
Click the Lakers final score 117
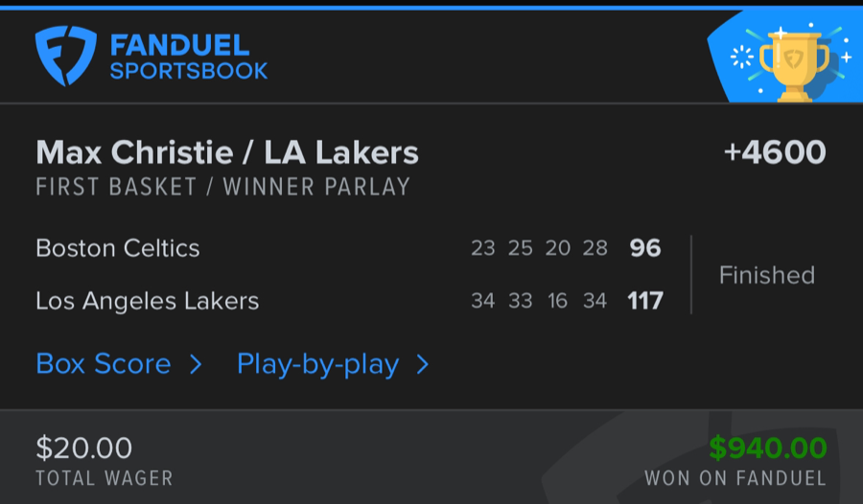(645, 301)
